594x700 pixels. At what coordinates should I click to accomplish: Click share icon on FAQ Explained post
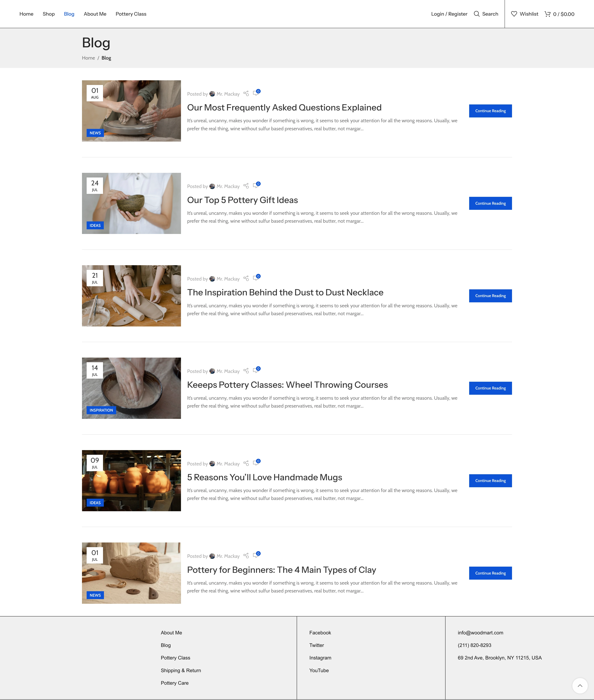point(246,93)
